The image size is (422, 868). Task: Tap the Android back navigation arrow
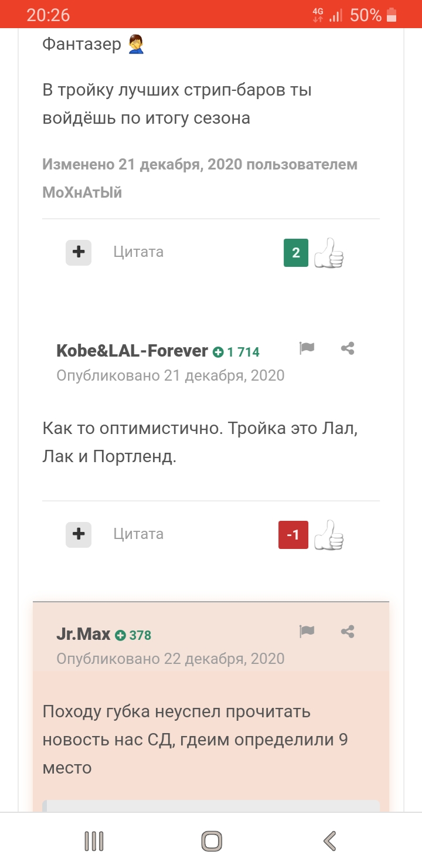tap(330, 841)
